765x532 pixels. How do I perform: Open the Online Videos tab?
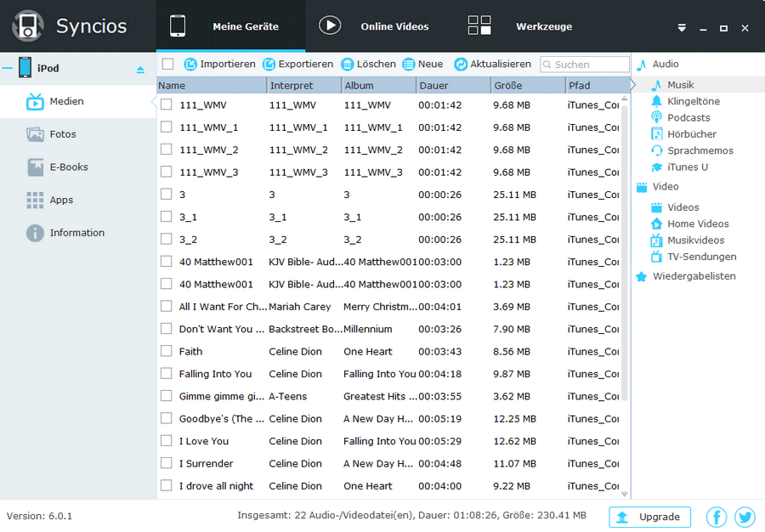point(380,26)
